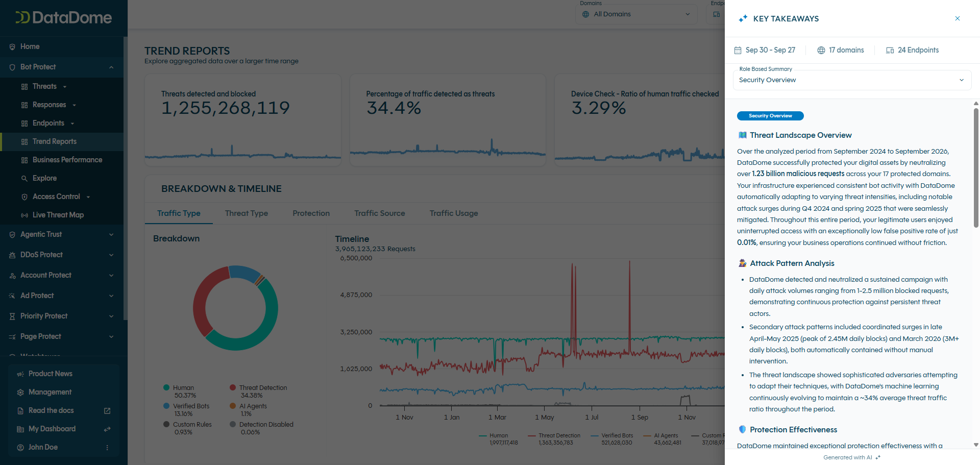Click the DataDome logo
Screen dimensions: 980x465
[64, 18]
